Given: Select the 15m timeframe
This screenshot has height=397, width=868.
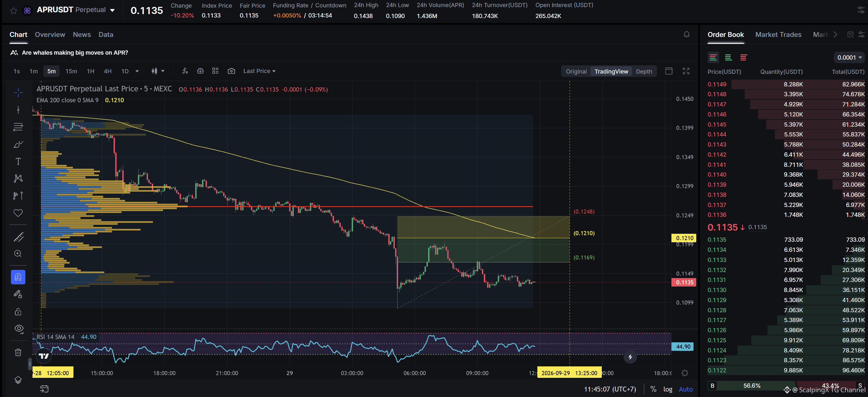Looking at the screenshot, I should point(71,71).
